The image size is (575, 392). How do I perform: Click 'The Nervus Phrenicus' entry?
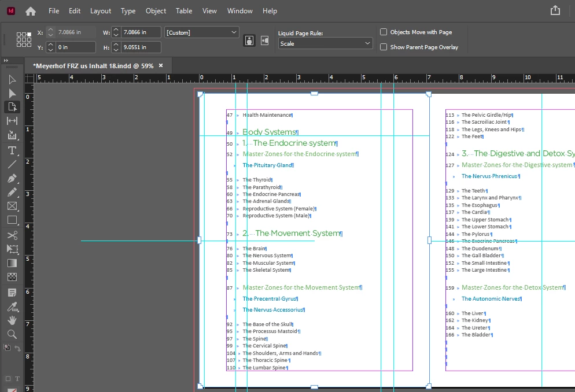pos(489,176)
